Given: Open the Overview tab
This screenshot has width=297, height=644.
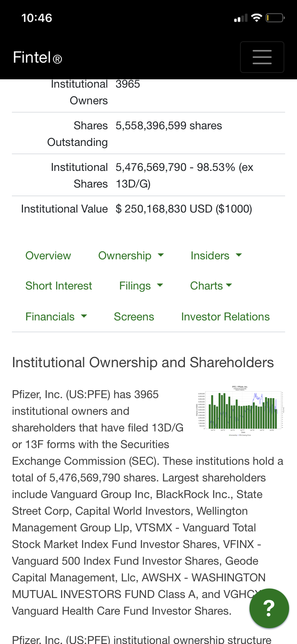Looking at the screenshot, I should (x=48, y=256).
